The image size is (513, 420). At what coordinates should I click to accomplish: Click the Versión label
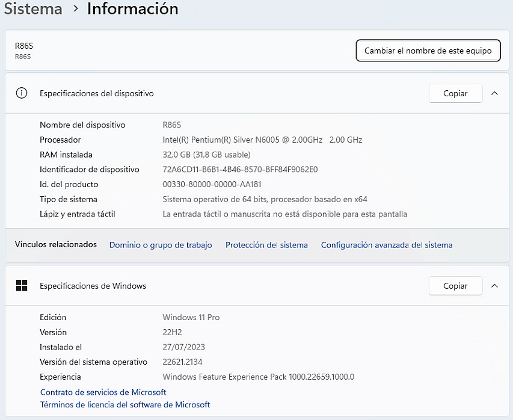coord(53,332)
